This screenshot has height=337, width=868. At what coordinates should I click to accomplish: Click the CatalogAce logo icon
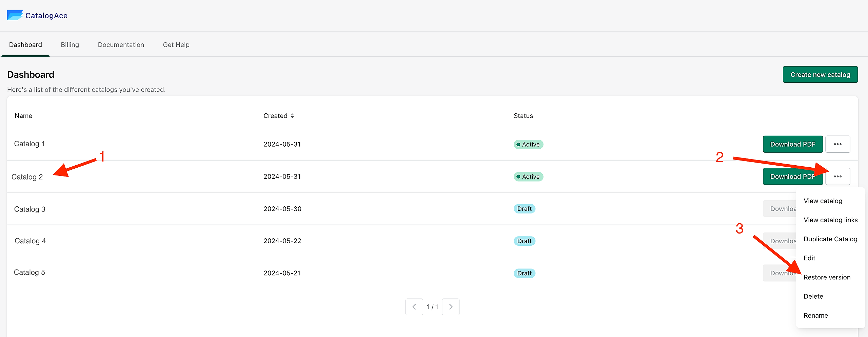15,15
